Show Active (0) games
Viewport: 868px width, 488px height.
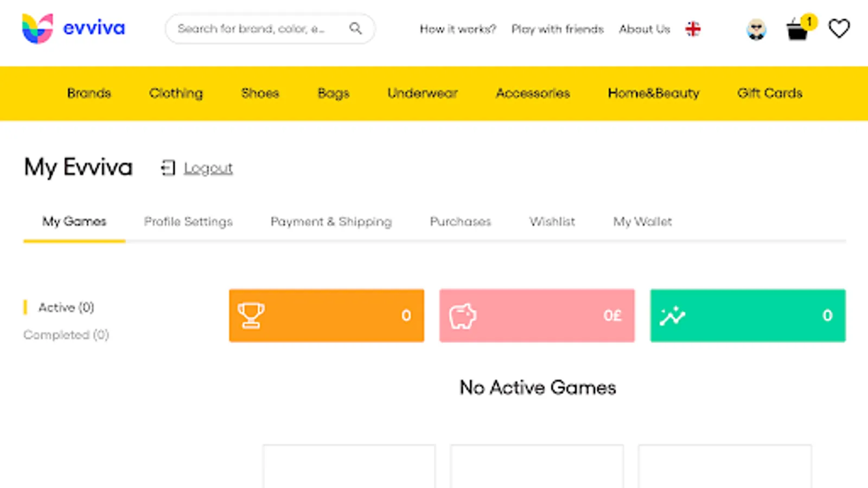coord(66,307)
